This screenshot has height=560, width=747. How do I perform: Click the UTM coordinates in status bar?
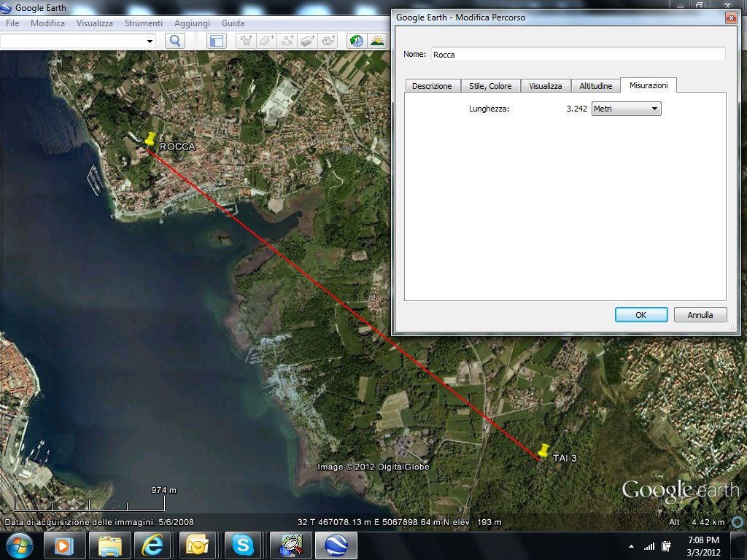click(x=373, y=522)
